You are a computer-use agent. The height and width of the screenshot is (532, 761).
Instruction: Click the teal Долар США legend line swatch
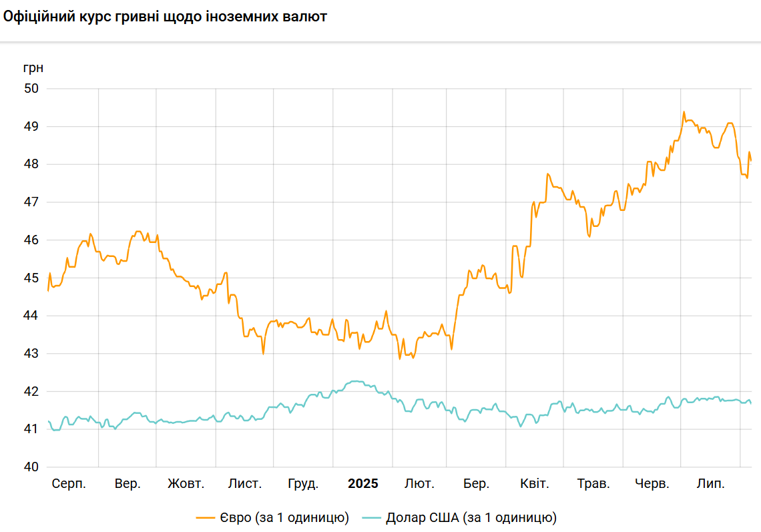pyautogui.click(x=371, y=517)
